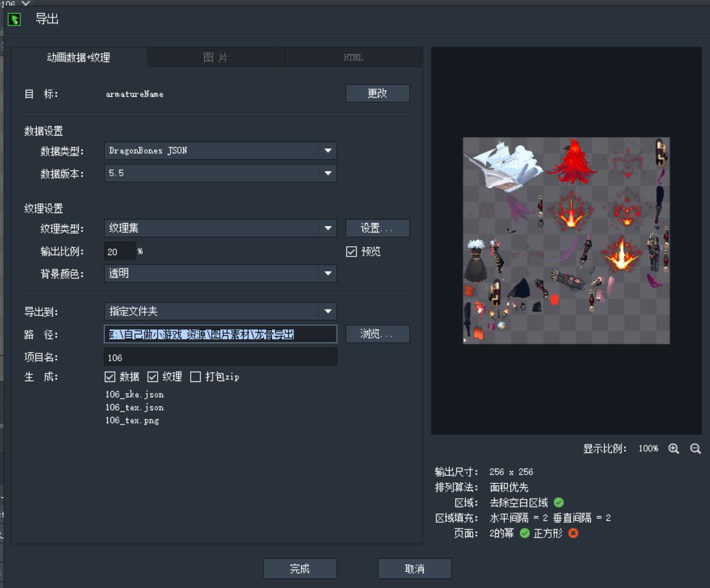The width and height of the screenshot is (710, 588).
Task: Click 水平间隔 = 2 padding value
Action: pyautogui.click(x=519, y=518)
